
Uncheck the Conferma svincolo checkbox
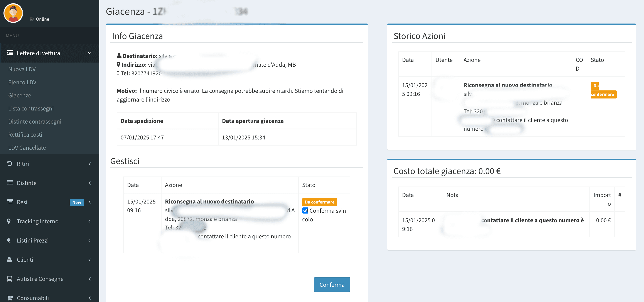305,210
